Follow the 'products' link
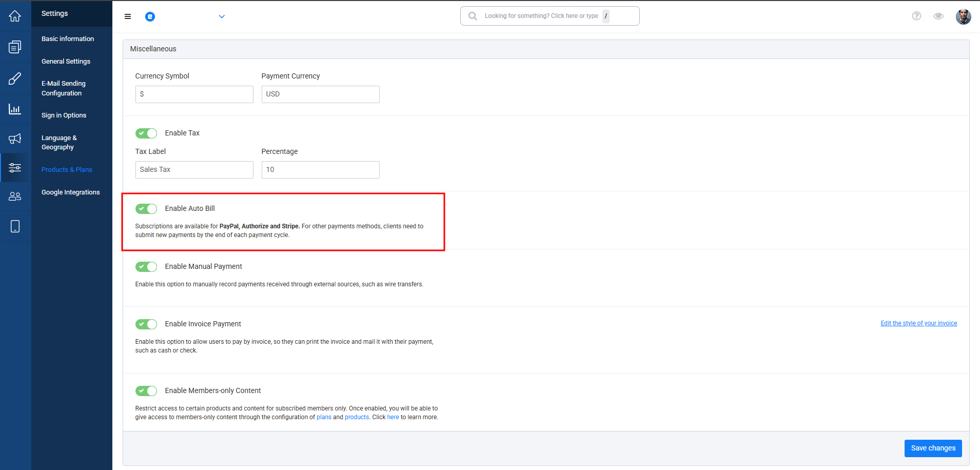This screenshot has width=980, height=470. point(357,417)
